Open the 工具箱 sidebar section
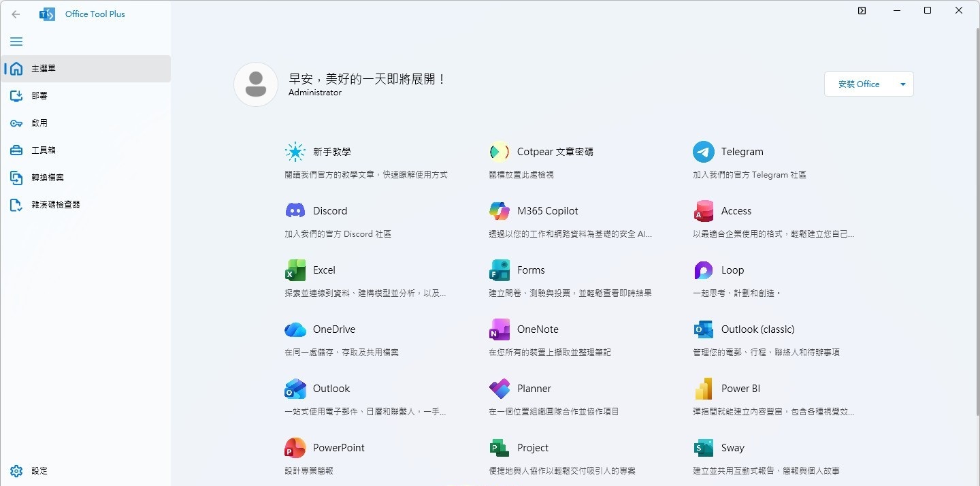980x486 pixels. (x=43, y=150)
